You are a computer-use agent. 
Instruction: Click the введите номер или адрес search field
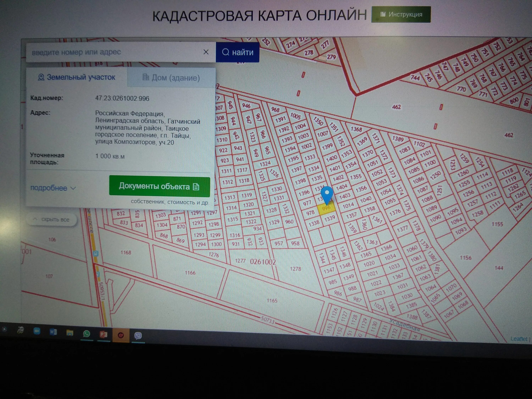(108, 52)
